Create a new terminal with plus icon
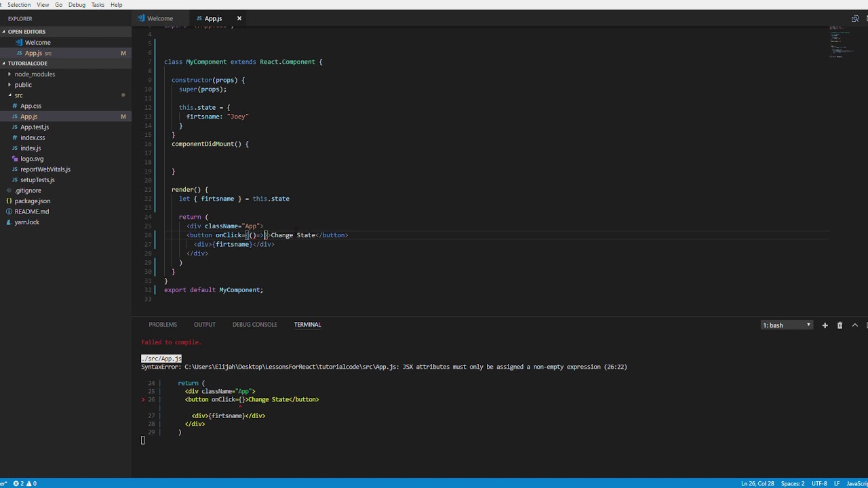 [x=825, y=325]
